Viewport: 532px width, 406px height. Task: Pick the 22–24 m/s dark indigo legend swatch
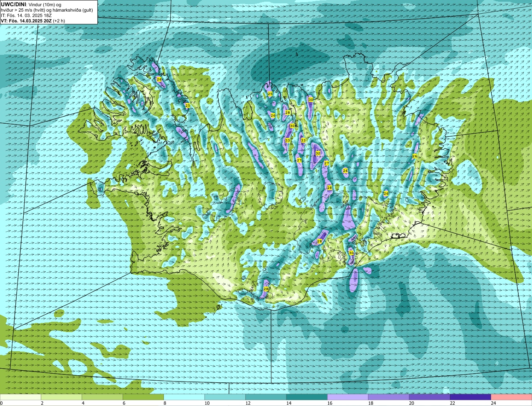point(470,397)
